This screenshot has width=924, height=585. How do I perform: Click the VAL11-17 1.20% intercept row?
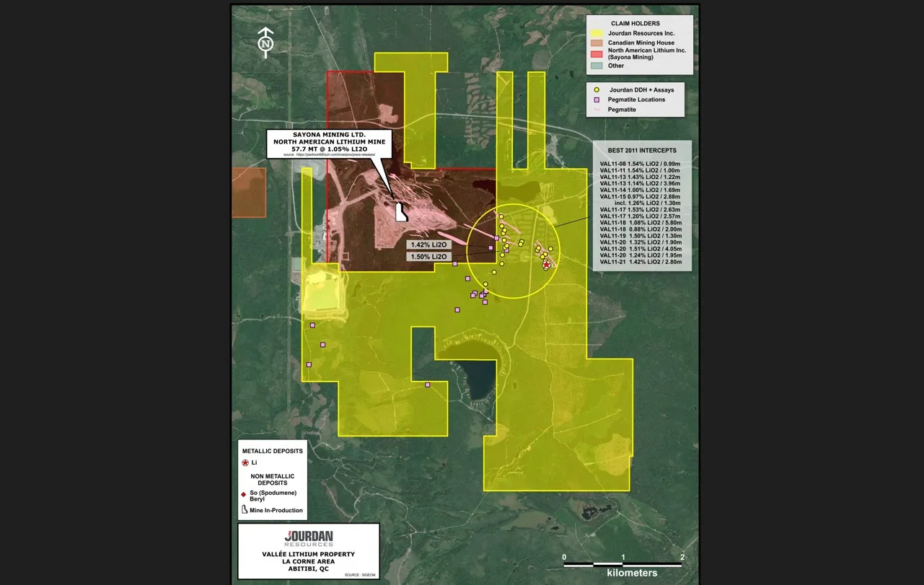tap(641, 216)
